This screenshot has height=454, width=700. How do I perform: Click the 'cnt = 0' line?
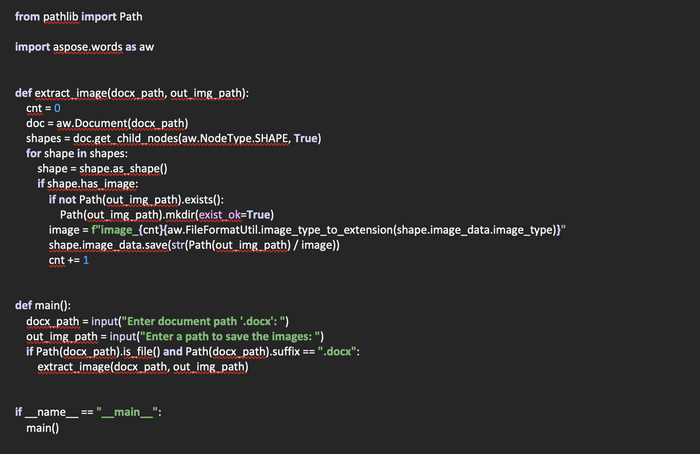(x=43, y=108)
